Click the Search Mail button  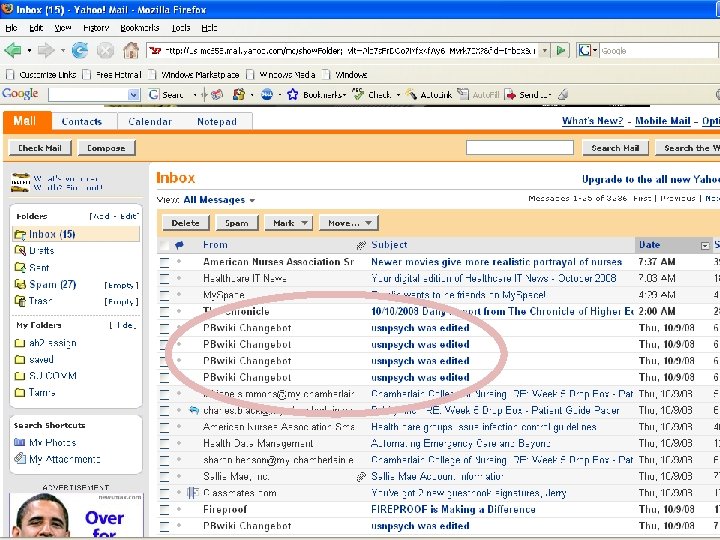click(x=615, y=148)
